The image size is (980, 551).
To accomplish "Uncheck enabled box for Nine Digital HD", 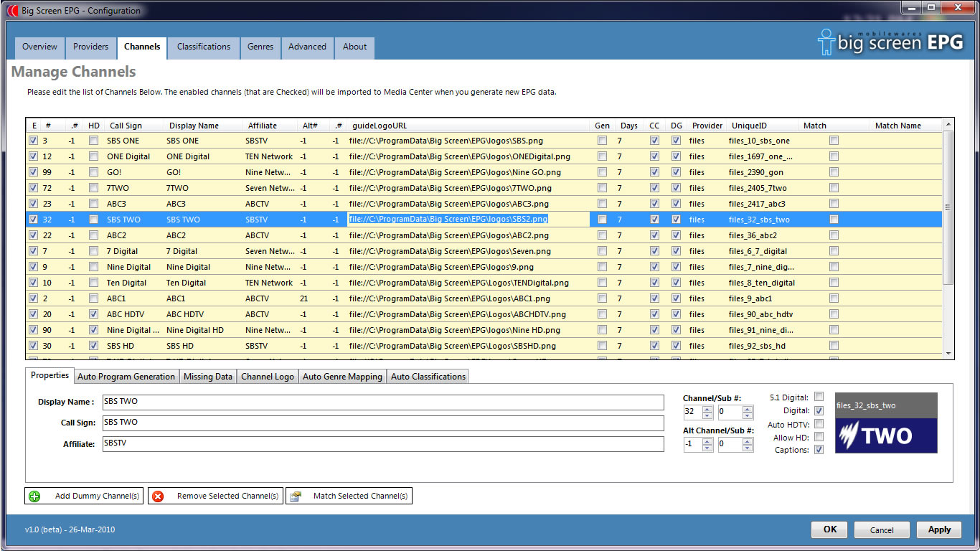I will coord(33,330).
